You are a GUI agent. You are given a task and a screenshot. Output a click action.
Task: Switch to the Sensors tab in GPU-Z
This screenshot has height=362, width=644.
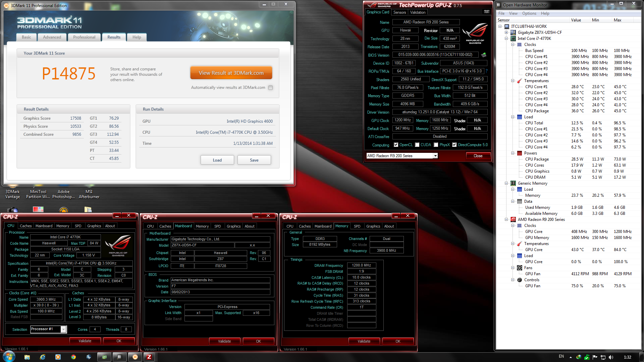(399, 12)
